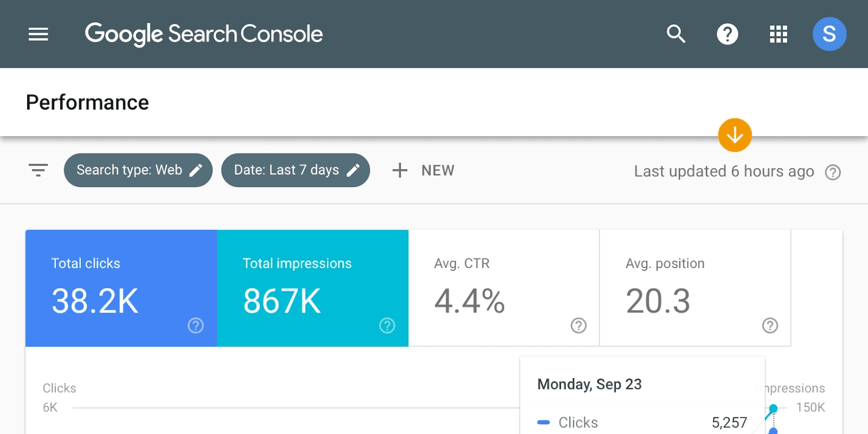Toggle the Total impressions metric card
This screenshot has height=434, width=868.
pos(312,288)
